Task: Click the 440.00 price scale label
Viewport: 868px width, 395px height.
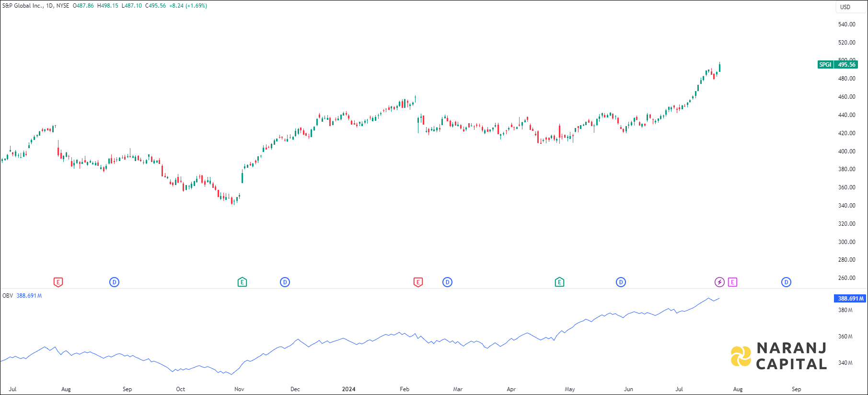Action: (846, 115)
